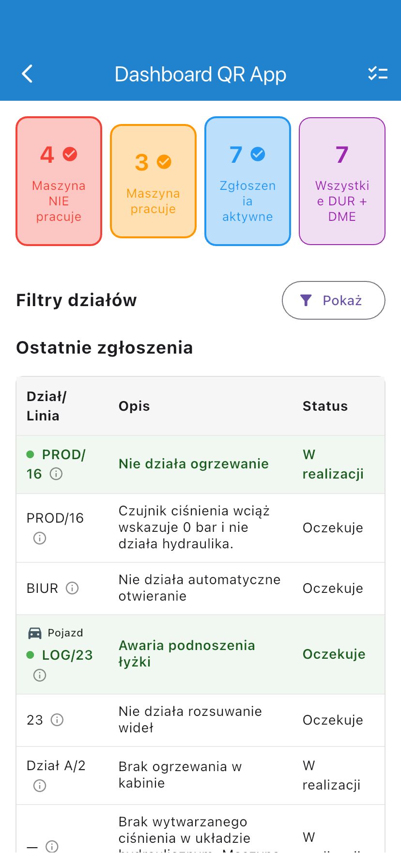The height and width of the screenshot is (868, 401).
Task: Toggle the orange 'Maszyna pracuje' filter card
Action: [x=153, y=181]
